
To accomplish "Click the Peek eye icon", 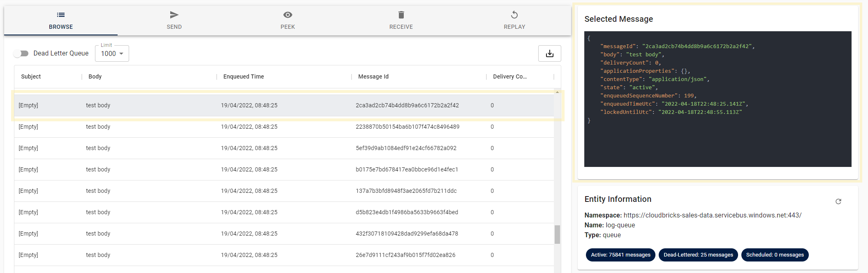I will (x=288, y=15).
